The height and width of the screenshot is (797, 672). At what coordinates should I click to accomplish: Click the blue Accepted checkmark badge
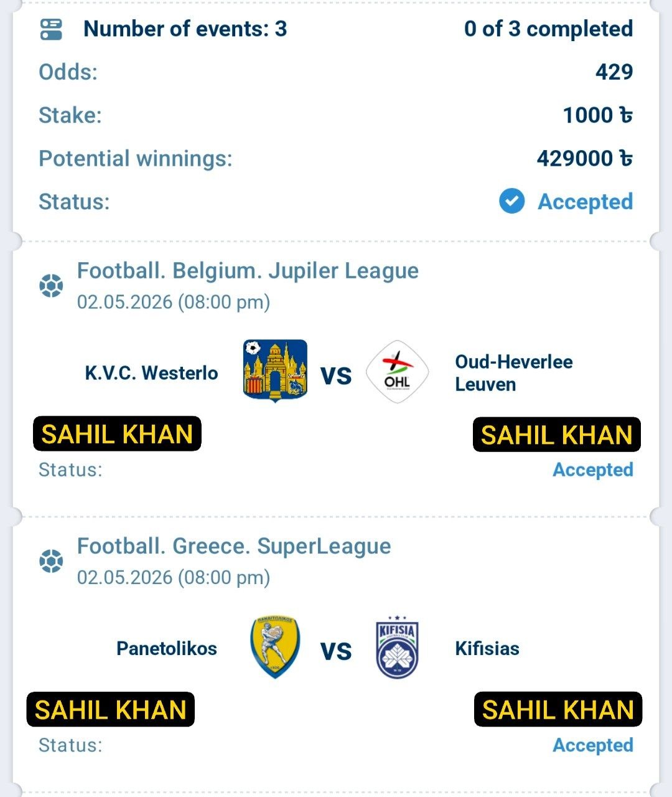click(511, 201)
